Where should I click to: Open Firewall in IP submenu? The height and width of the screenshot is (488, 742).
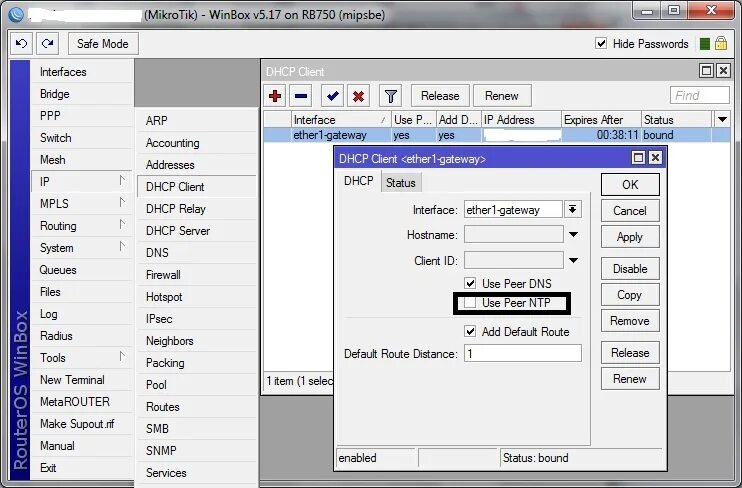tap(196, 275)
